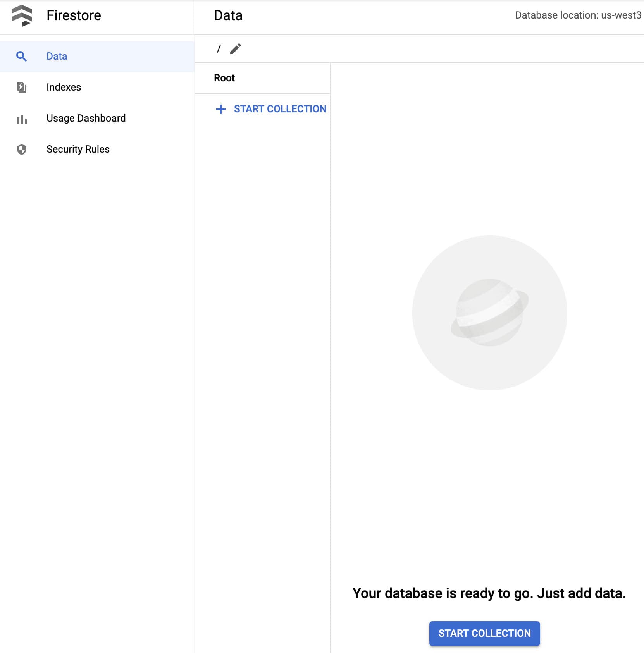
Task: Click the Security Rules shield icon
Action: (x=22, y=150)
